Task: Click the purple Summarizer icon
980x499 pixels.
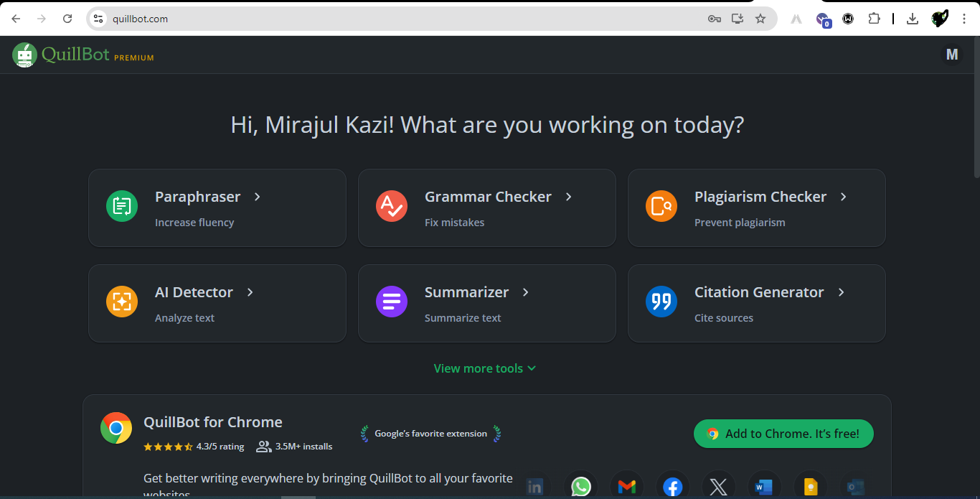Action: (x=392, y=302)
